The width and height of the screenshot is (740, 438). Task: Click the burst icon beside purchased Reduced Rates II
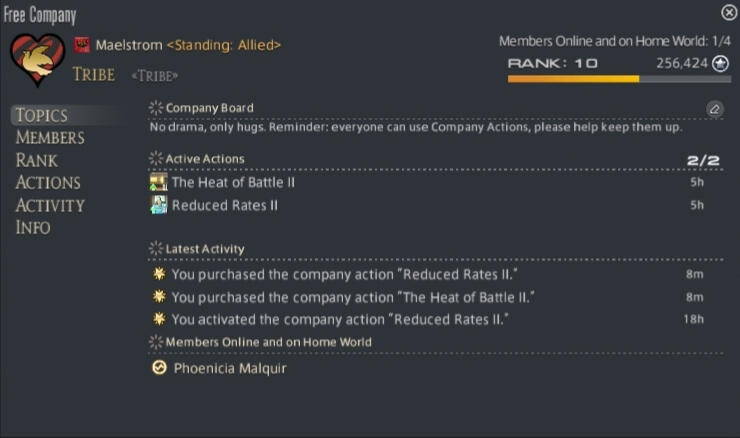160,274
